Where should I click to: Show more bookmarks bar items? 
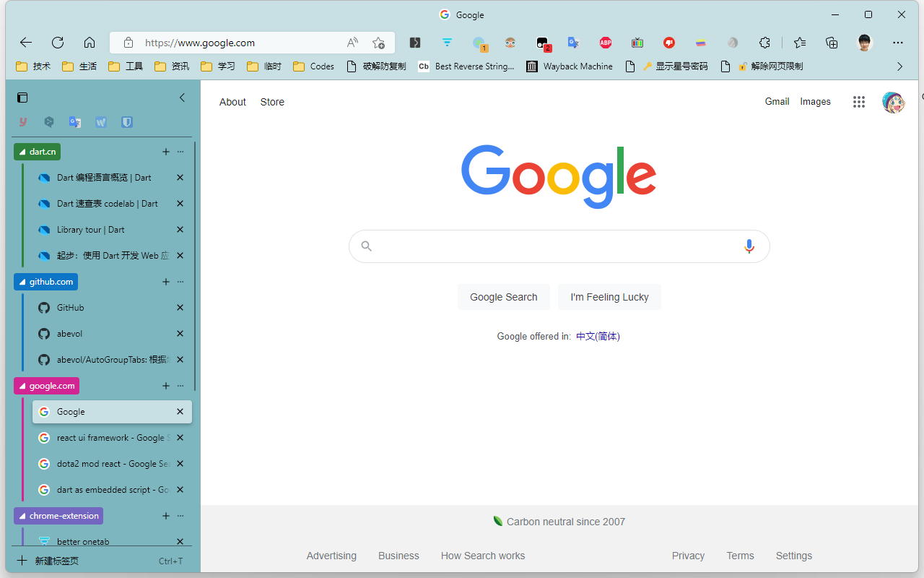coord(899,66)
